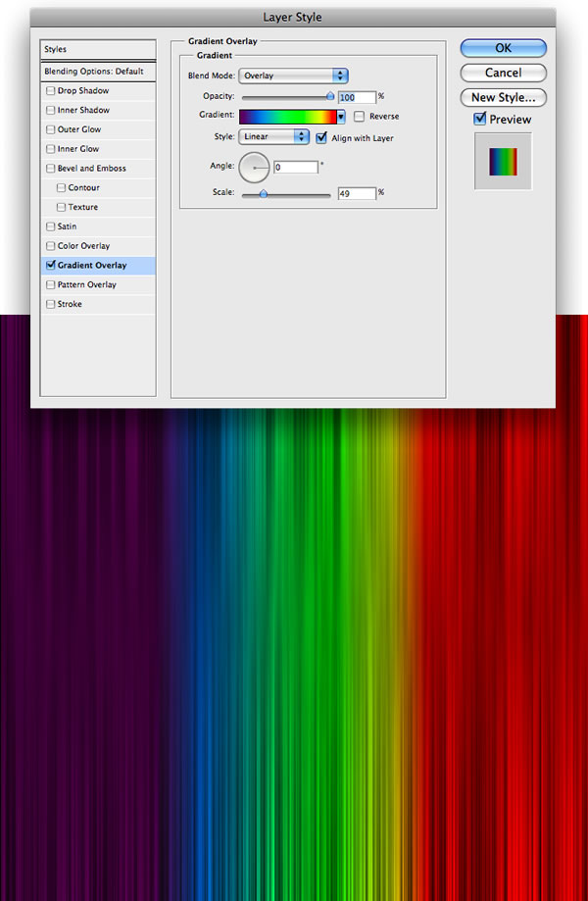Viewport: 588px width, 901px height.
Task: Select the Outer Glow label
Action: tap(79, 129)
